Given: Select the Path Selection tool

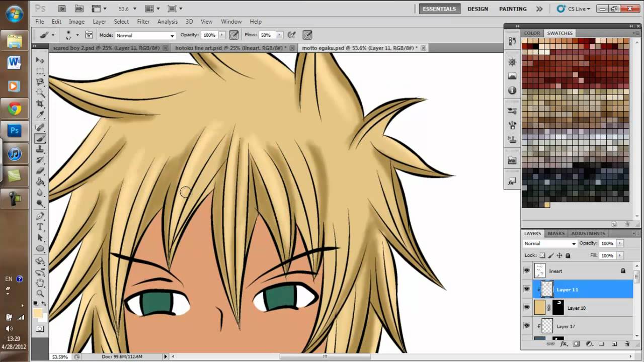Looking at the screenshot, I should coord(40,238).
